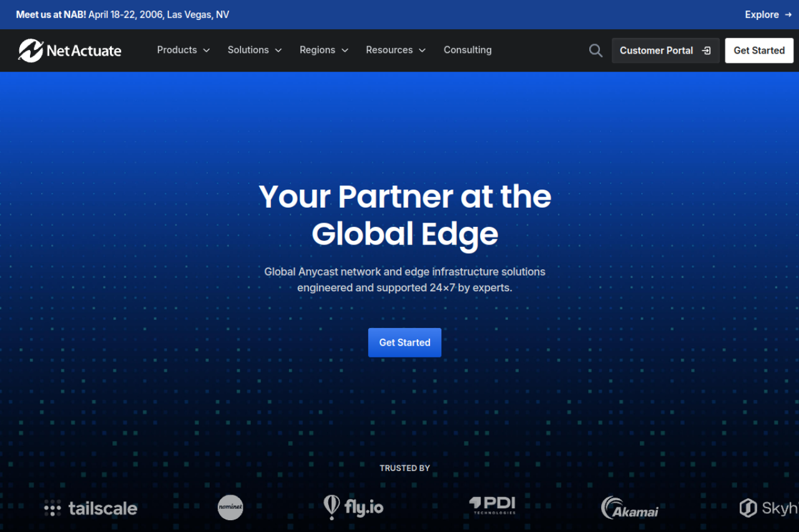Click the NetActuate logo in the header
The image size is (799, 532).
click(x=70, y=51)
